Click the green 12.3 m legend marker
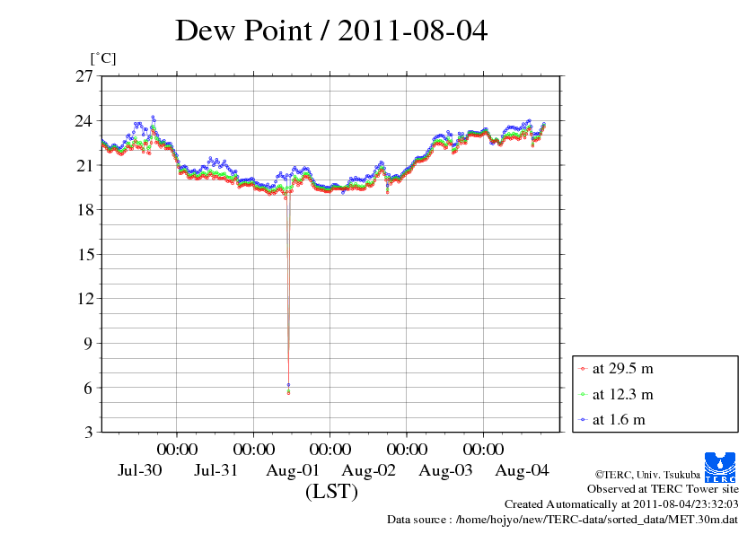The image size is (756, 534). pos(583,395)
